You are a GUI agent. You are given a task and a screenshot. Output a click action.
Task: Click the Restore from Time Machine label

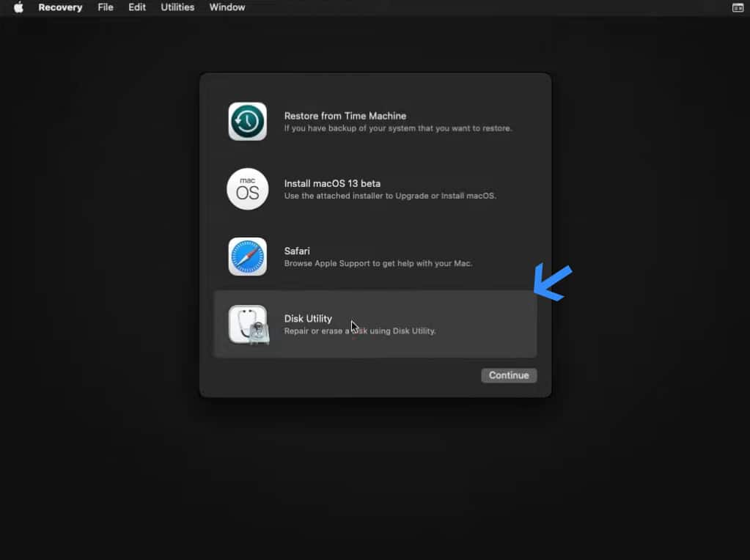click(345, 116)
